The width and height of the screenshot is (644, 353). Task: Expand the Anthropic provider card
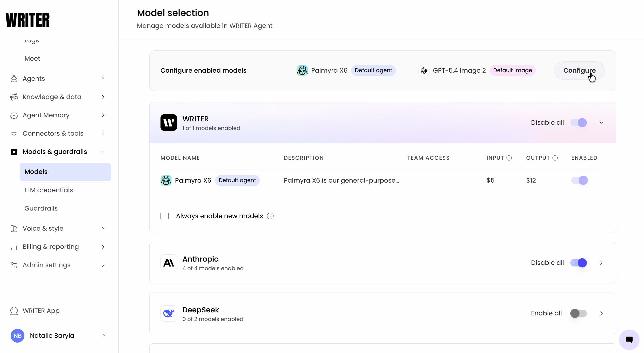tap(601, 263)
